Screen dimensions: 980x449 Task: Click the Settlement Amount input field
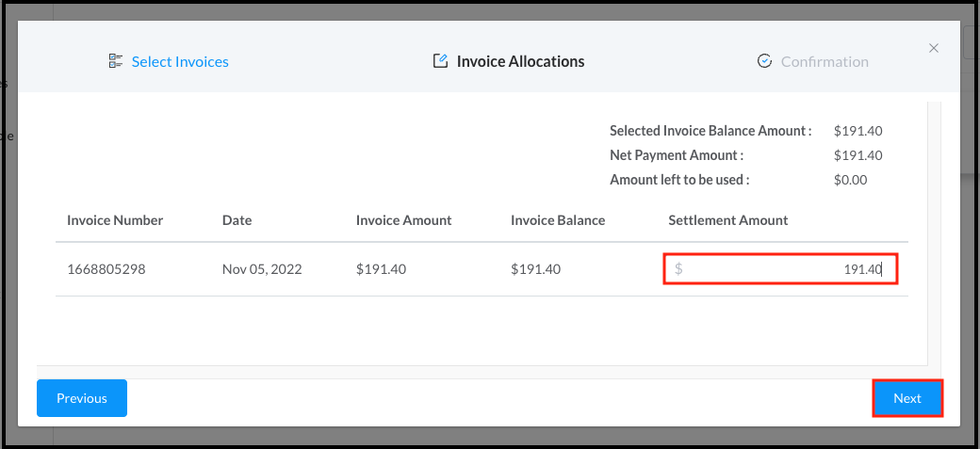coord(780,269)
